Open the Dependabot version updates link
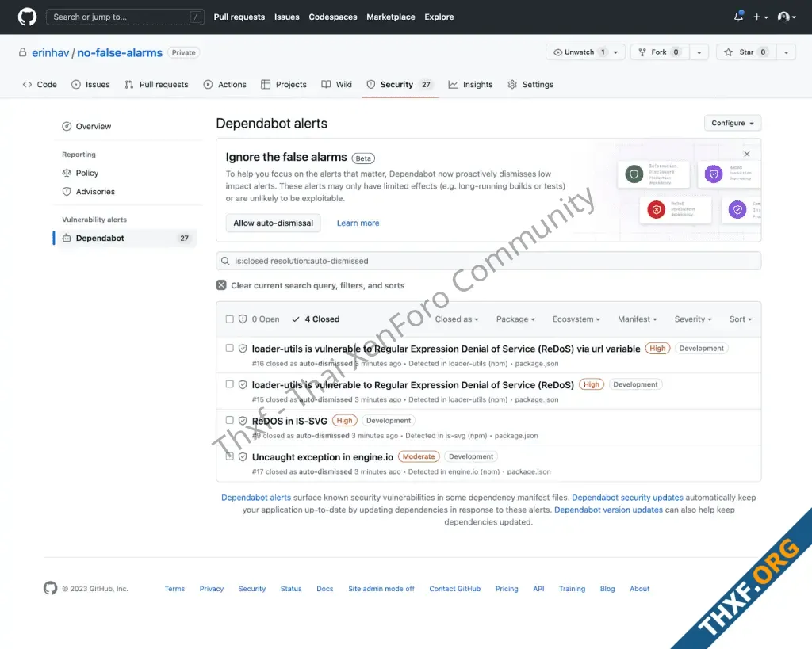The height and width of the screenshot is (649, 812). (x=608, y=510)
